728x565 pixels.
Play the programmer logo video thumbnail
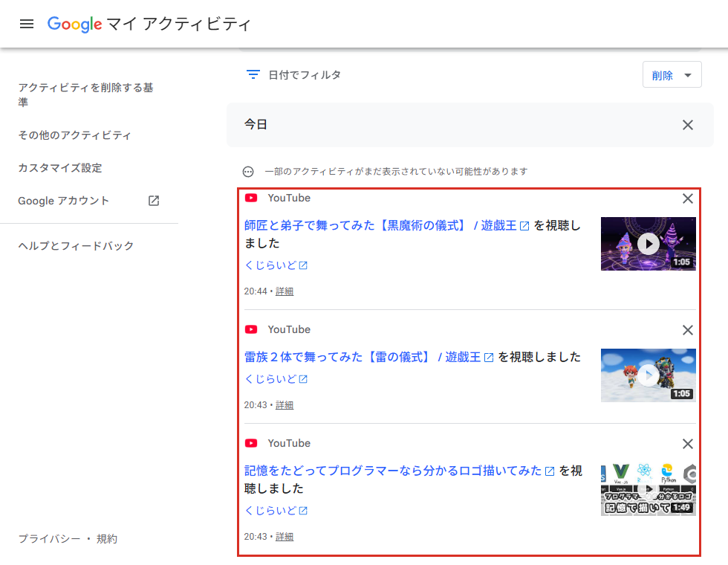coord(648,489)
